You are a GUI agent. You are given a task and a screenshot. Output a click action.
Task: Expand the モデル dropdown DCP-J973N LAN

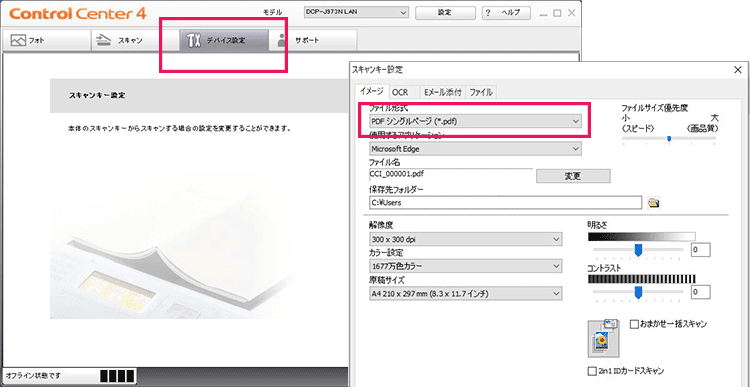pos(356,12)
